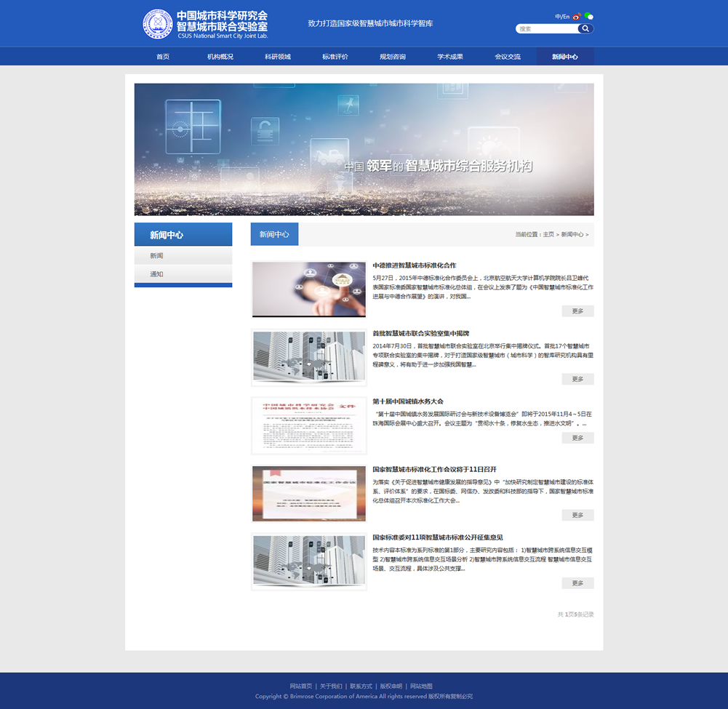Switch language via 中/En link
The image size is (728, 709).
point(561,17)
